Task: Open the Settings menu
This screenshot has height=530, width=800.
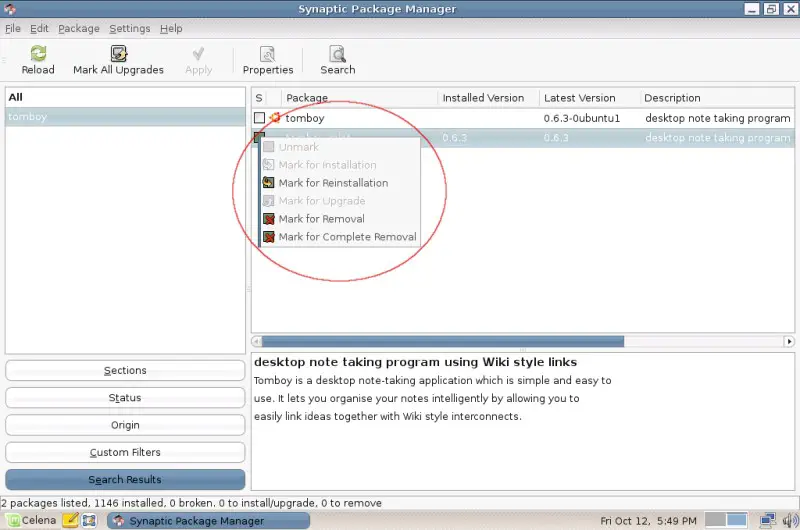Action: (x=130, y=29)
